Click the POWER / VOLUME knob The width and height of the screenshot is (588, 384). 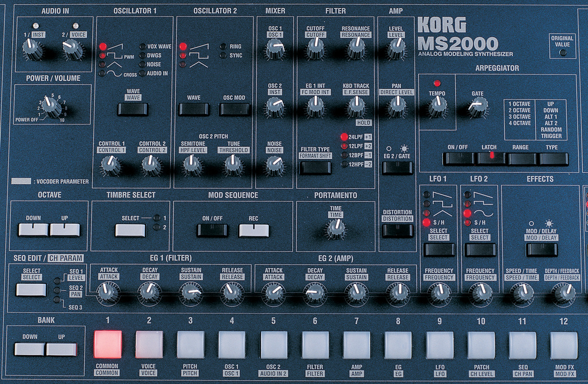click(51, 106)
